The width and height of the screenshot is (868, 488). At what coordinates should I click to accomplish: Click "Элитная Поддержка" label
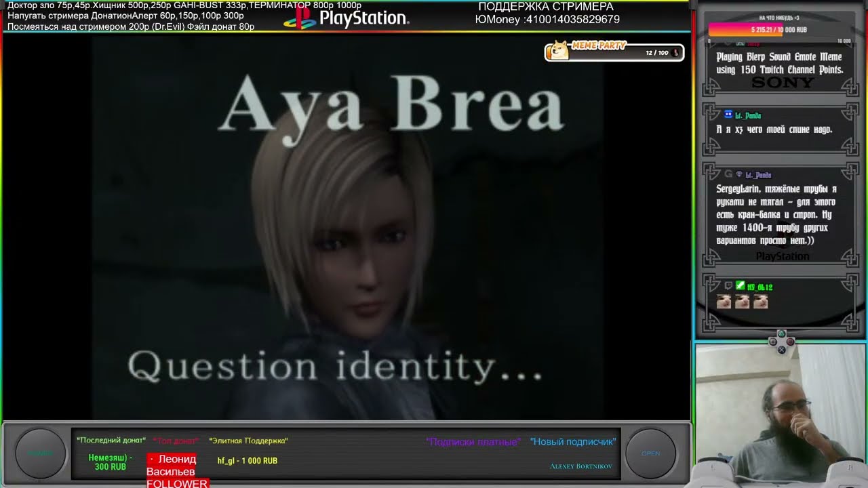[248, 441]
